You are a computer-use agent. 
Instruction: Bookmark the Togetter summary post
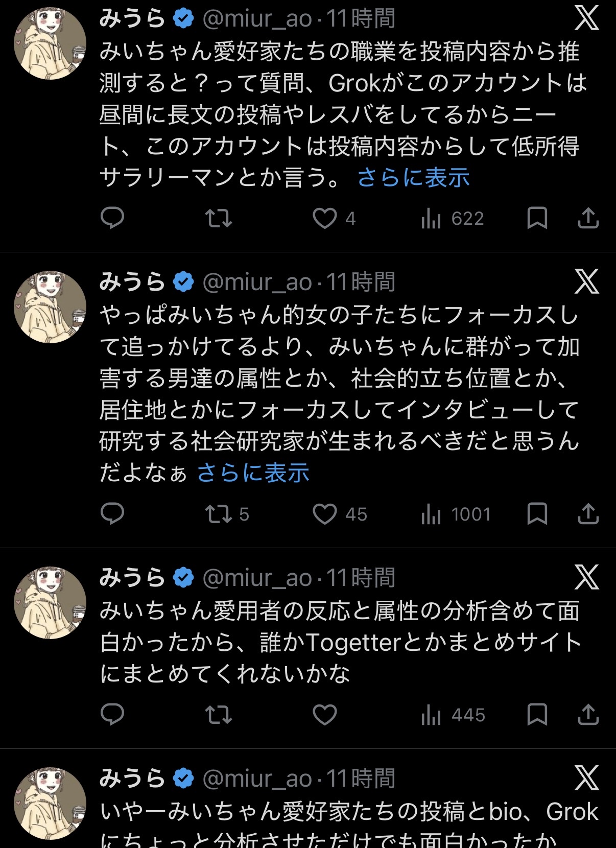pos(537,715)
